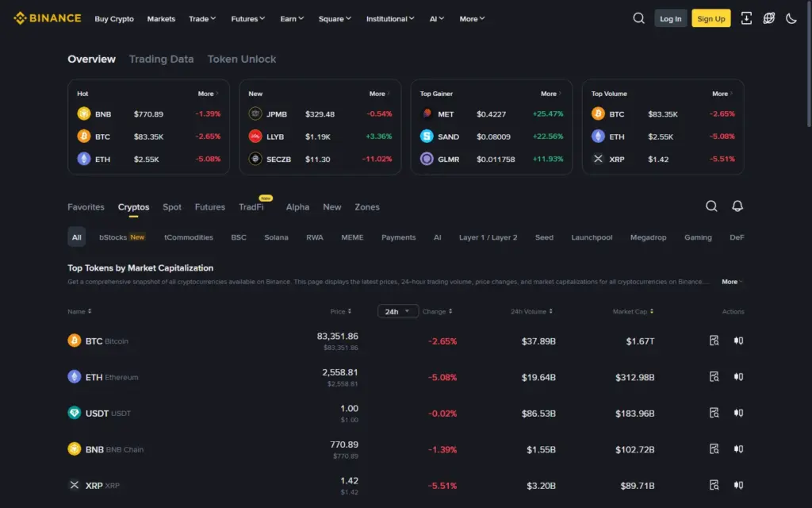Expand the Institutional menu
The height and width of the screenshot is (508, 812).
point(390,19)
